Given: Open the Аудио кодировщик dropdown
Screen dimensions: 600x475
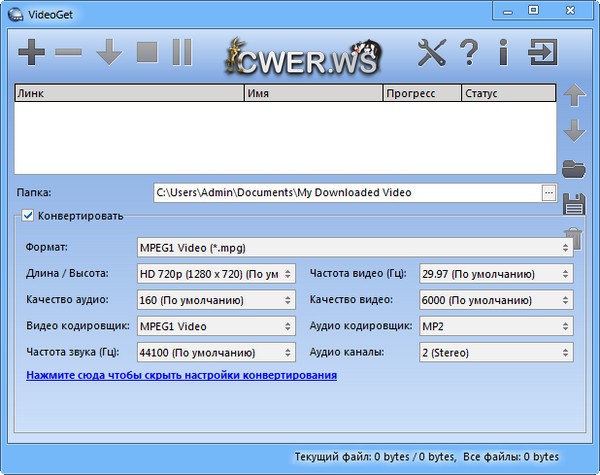Looking at the screenshot, I should click(x=495, y=326).
